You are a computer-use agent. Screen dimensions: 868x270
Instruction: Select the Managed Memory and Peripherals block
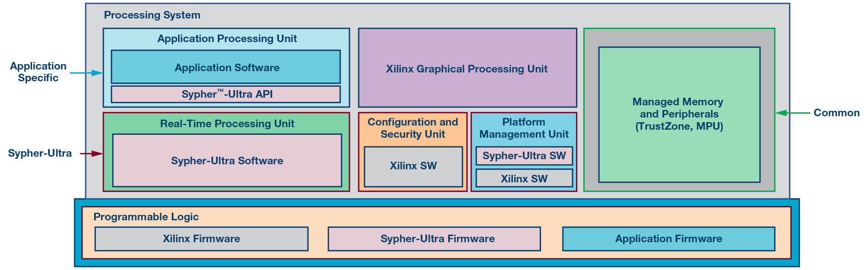pos(679,114)
